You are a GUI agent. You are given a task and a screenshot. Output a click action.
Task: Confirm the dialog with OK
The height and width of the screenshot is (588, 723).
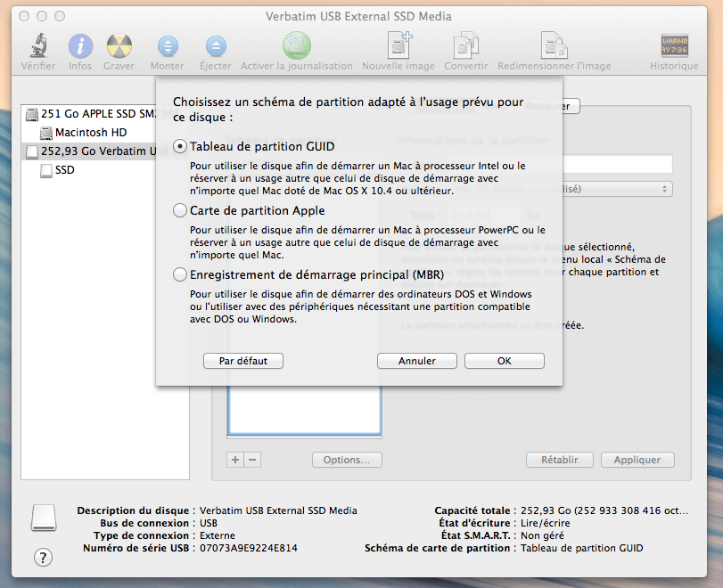(x=505, y=361)
